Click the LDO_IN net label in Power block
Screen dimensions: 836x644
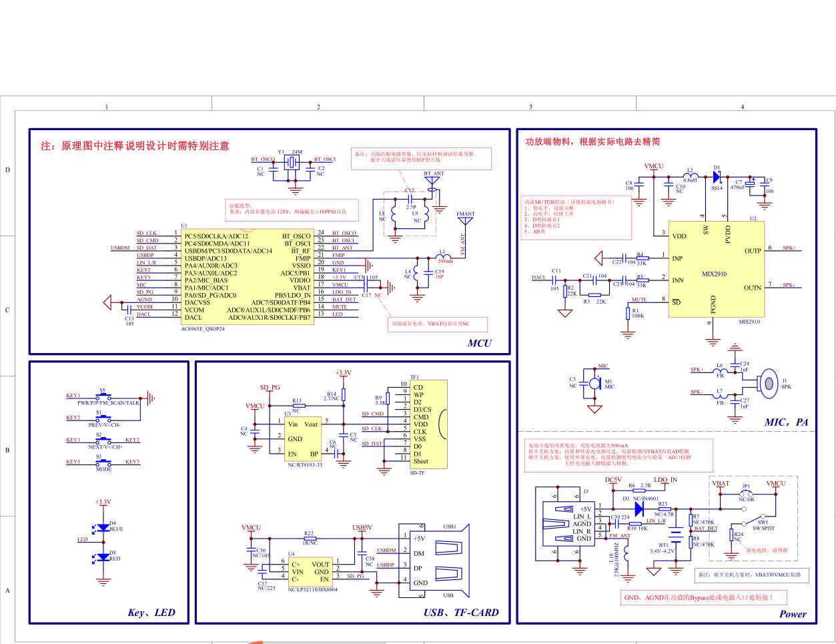pyautogui.click(x=665, y=480)
